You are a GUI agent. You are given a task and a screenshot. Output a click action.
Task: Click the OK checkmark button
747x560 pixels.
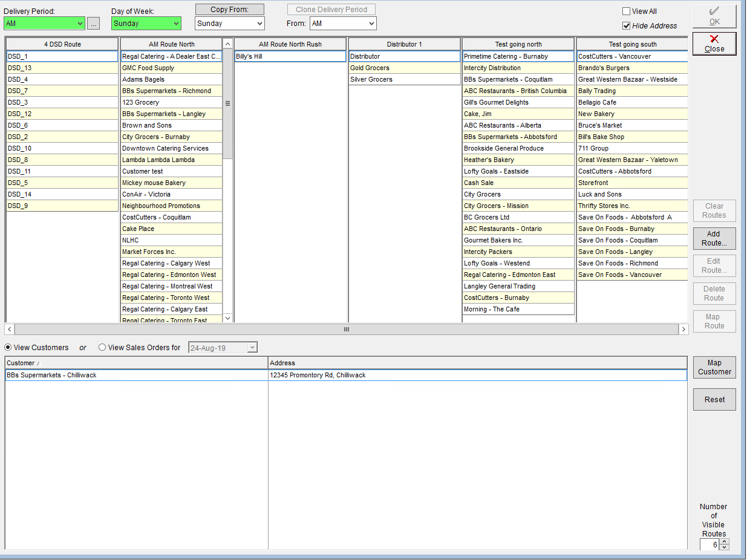714,16
